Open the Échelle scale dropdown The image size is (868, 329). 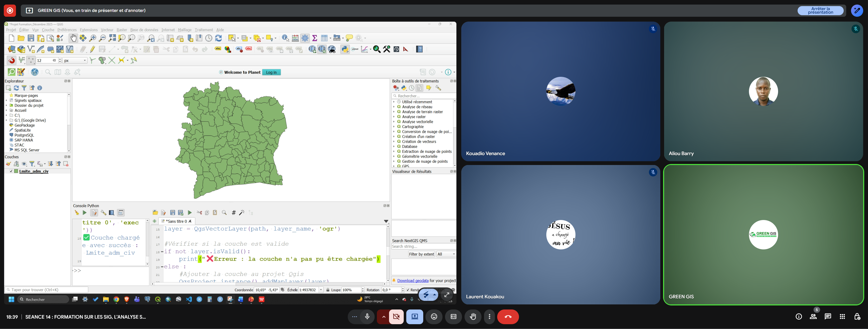321,290
